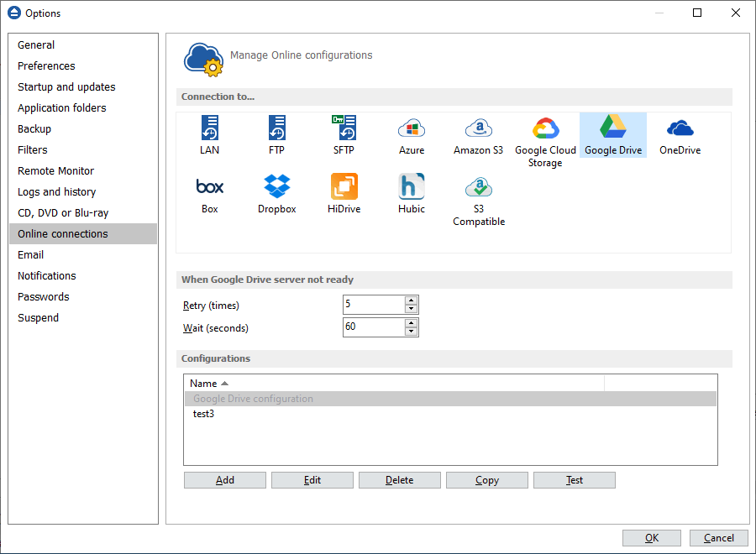This screenshot has width=756, height=554.
Task: Choose the Google Drive connection
Action: coord(613,135)
